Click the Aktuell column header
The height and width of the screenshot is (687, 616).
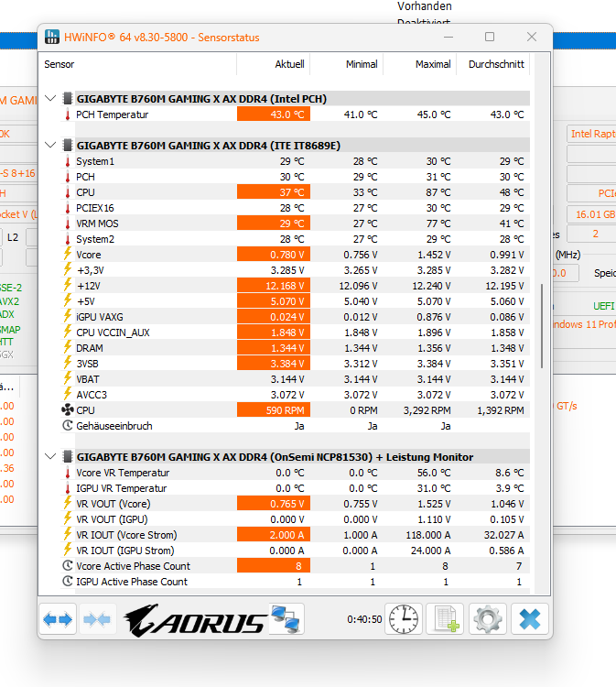[x=274, y=64]
